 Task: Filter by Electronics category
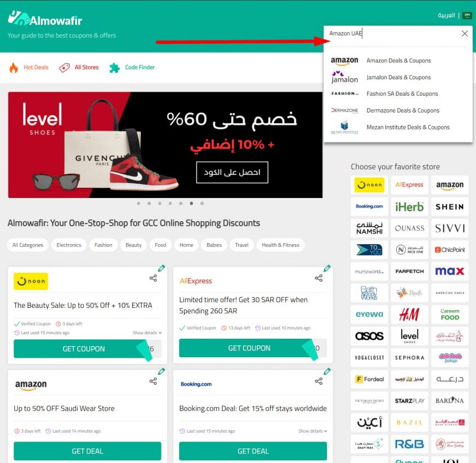(69, 245)
